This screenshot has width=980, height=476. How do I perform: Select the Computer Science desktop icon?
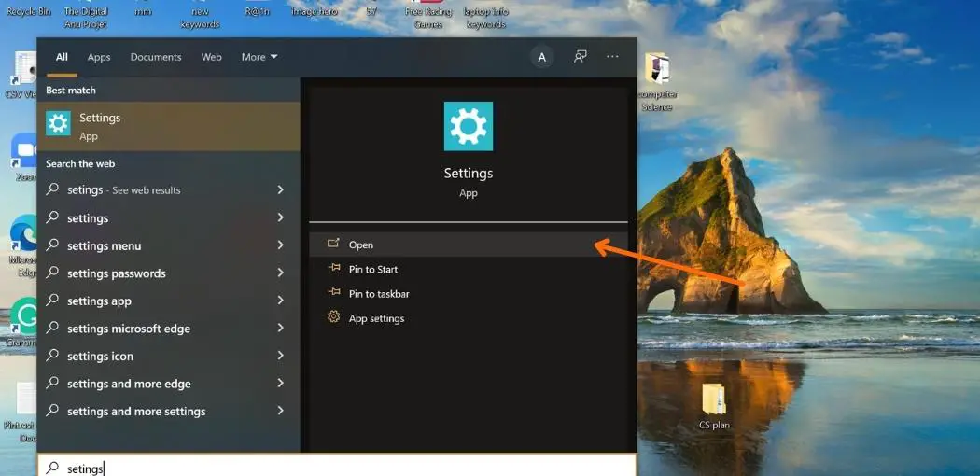pyautogui.click(x=657, y=81)
